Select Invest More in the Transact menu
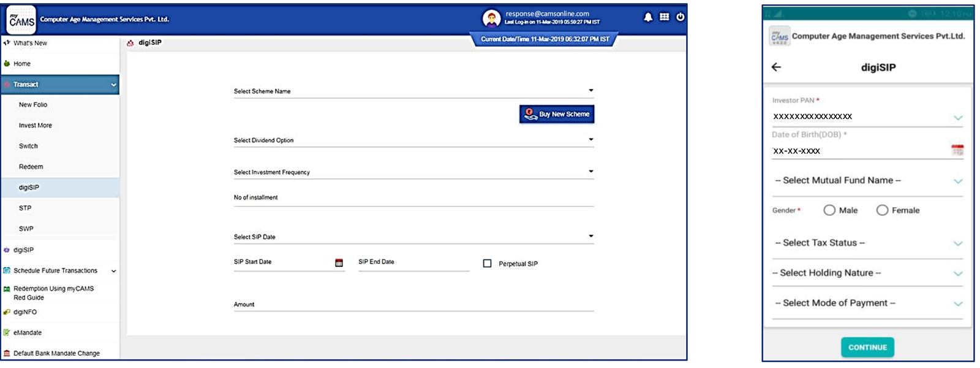The image size is (980, 368). [x=36, y=126]
